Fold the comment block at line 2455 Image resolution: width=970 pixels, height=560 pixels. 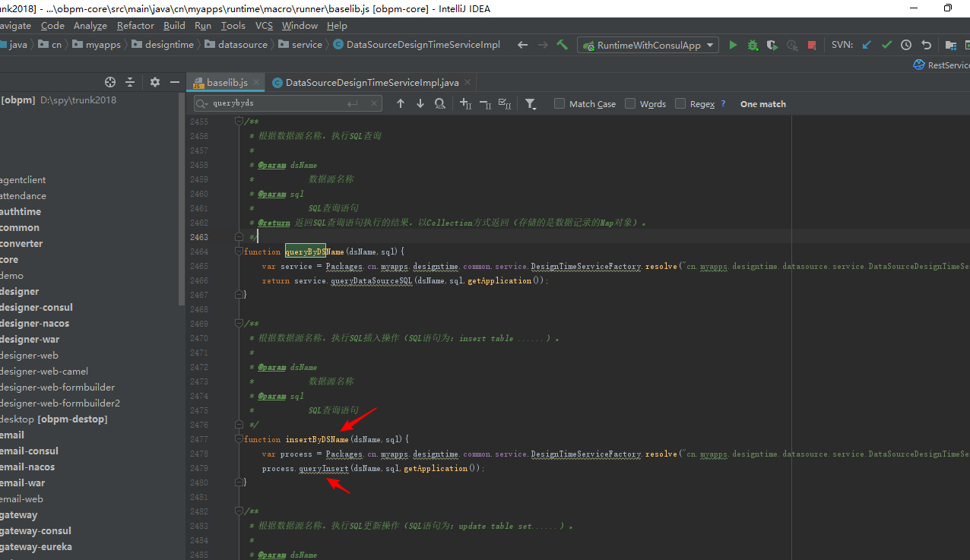(239, 122)
